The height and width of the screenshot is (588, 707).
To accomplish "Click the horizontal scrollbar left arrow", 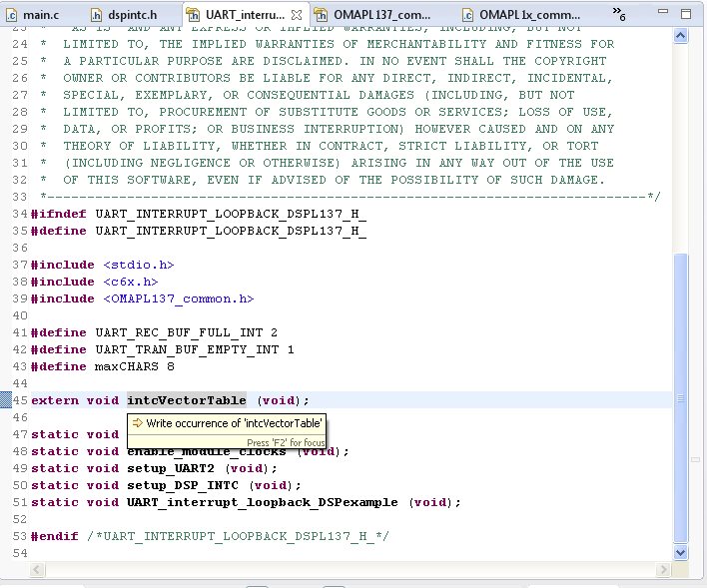I will tap(37, 569).
